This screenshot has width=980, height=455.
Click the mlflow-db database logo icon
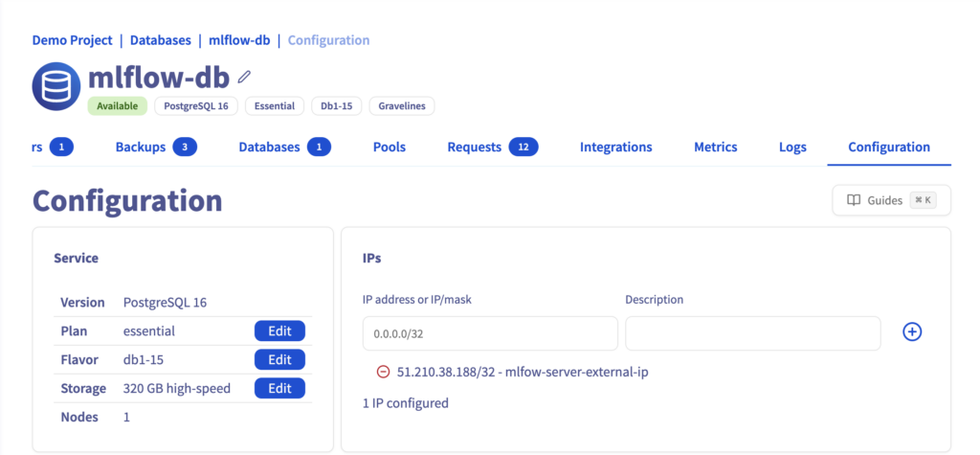[56, 86]
